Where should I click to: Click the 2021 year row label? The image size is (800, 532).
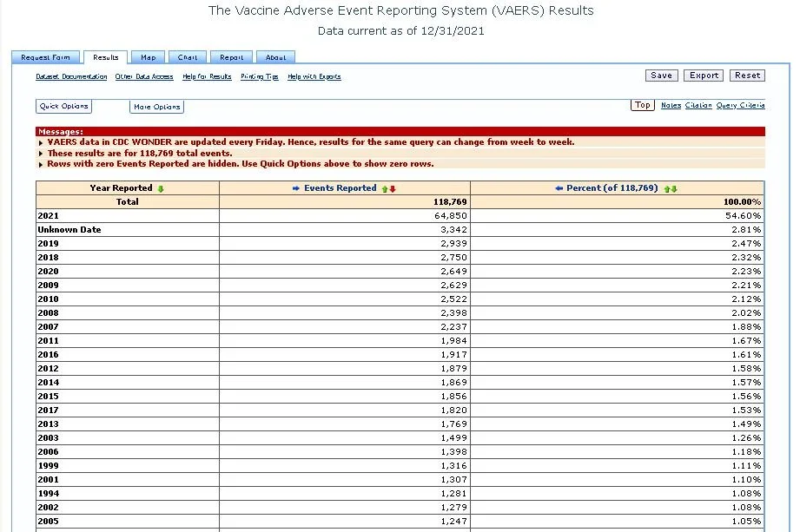click(x=48, y=216)
